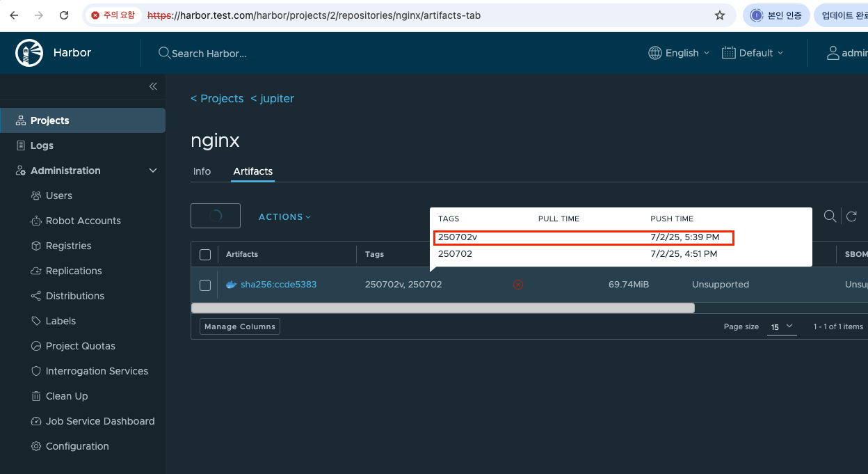Screen dimensions: 868x474
Task: Click the site security warning badge
Action: pyautogui.click(x=114, y=15)
